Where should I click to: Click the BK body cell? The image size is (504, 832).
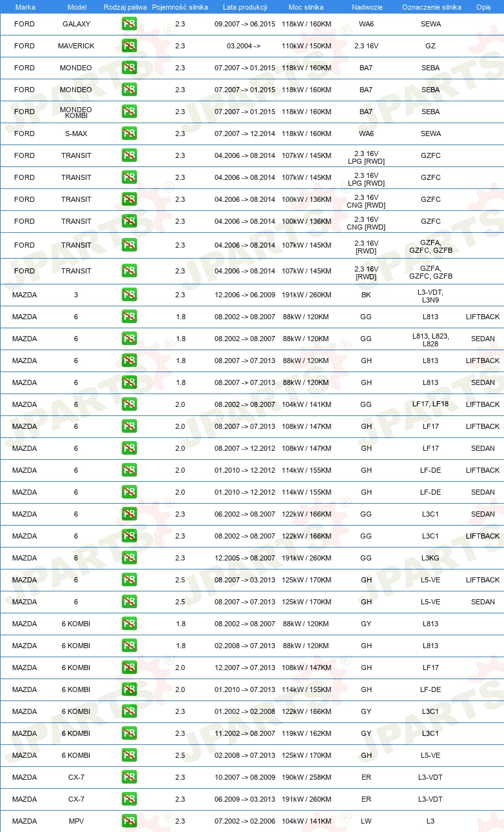pyautogui.click(x=366, y=295)
